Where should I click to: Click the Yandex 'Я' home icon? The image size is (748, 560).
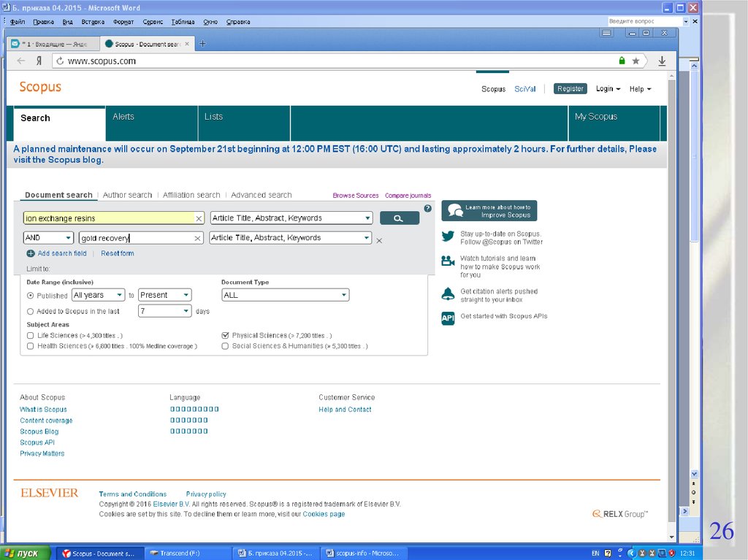point(39,61)
